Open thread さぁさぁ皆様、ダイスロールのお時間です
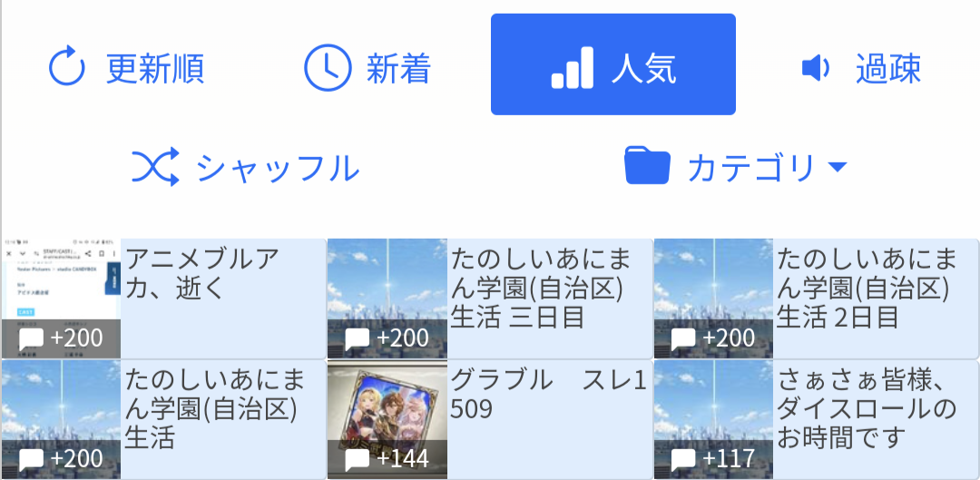 [816, 419]
